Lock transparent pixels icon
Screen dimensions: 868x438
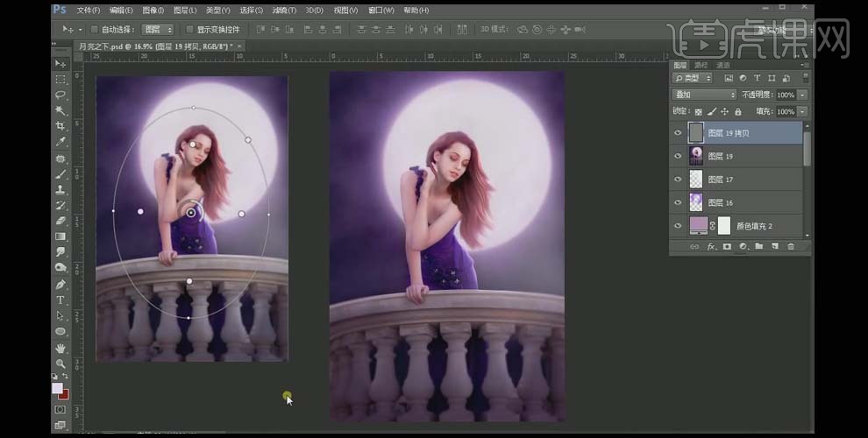(x=698, y=112)
